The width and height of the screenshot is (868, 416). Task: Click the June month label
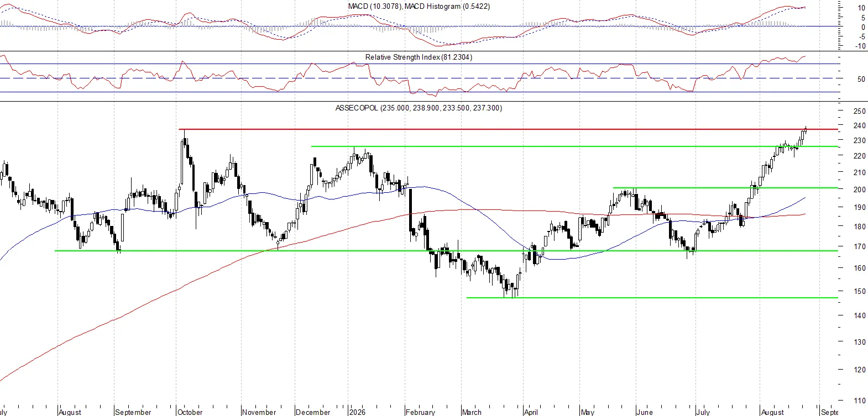click(x=645, y=412)
